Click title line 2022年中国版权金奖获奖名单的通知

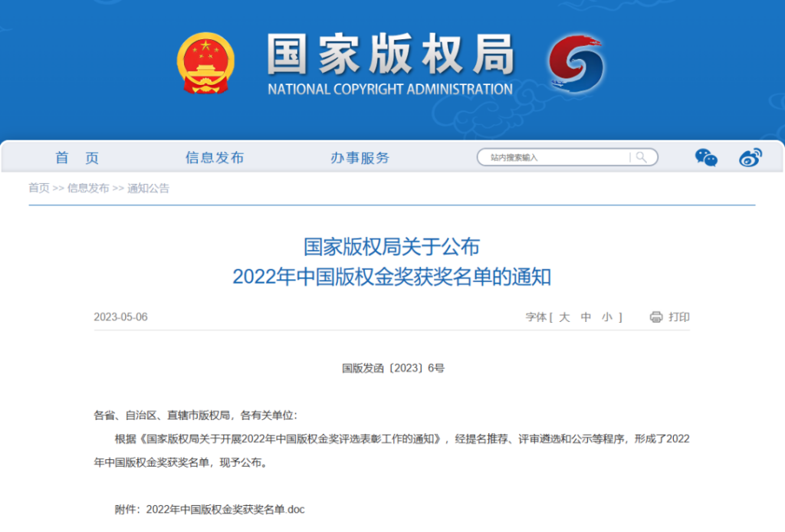[x=392, y=277]
